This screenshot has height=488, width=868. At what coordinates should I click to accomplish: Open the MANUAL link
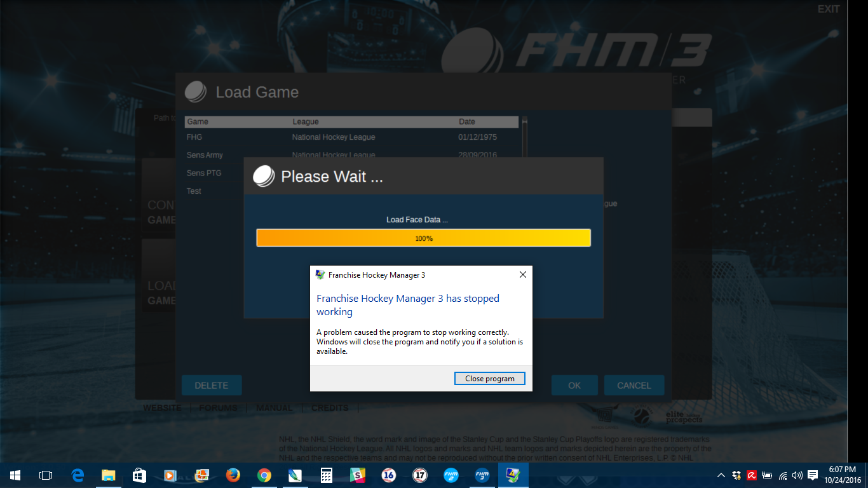[x=275, y=408]
